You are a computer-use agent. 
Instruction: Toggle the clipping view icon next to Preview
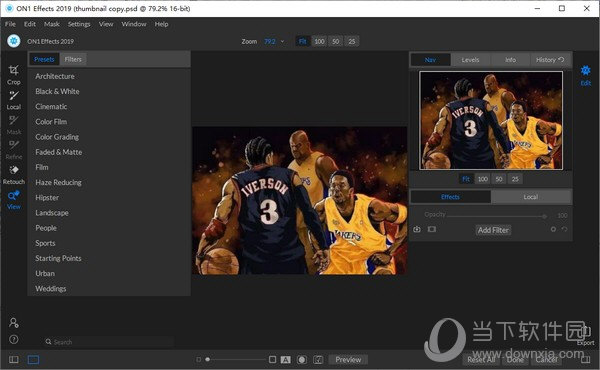[x=318, y=360]
